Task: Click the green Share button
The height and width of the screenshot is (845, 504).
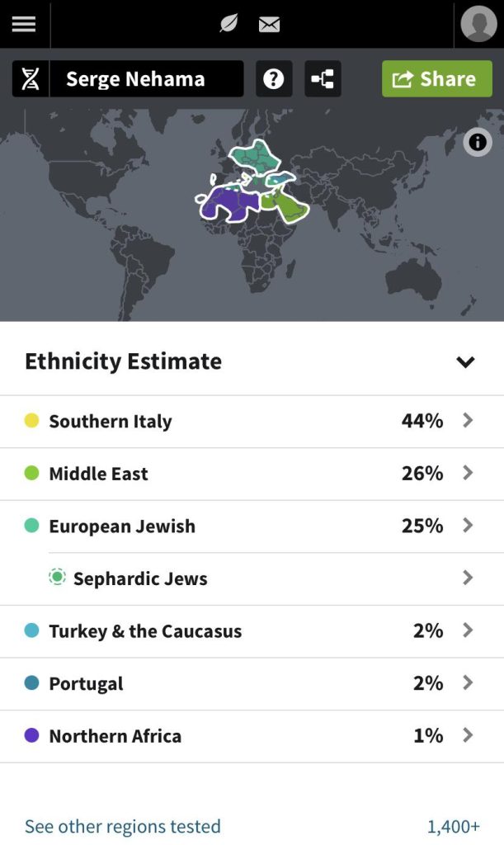Action: [x=436, y=78]
